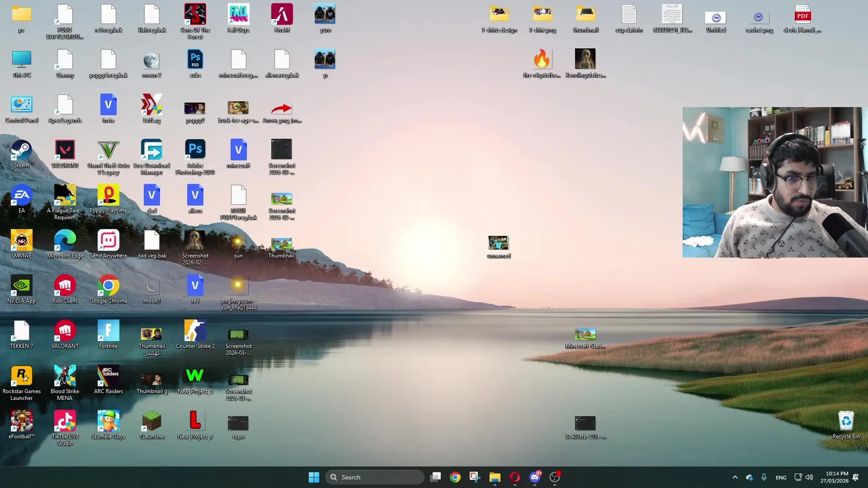This screenshot has height=488, width=868.
Task: Open the notifications bell icon
Action: (856, 477)
